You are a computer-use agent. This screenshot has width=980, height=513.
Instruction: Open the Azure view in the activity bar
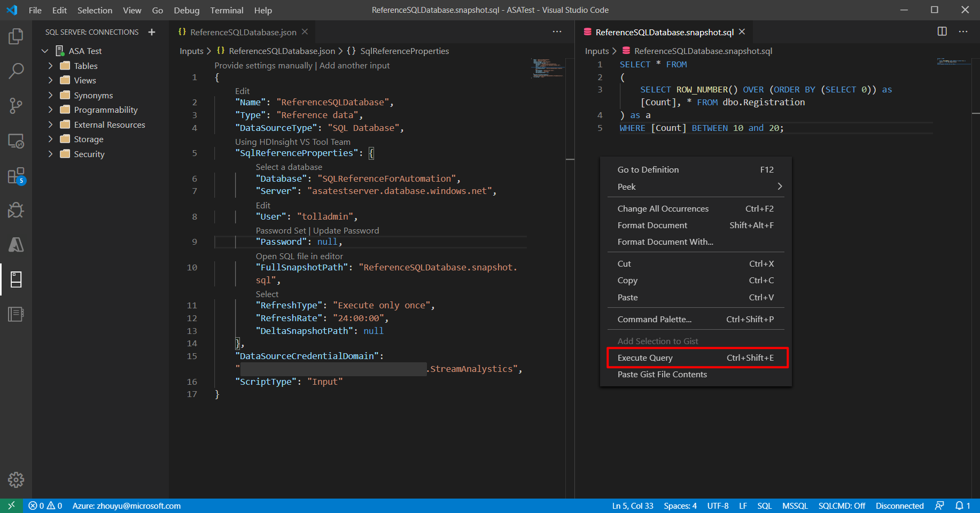15,245
